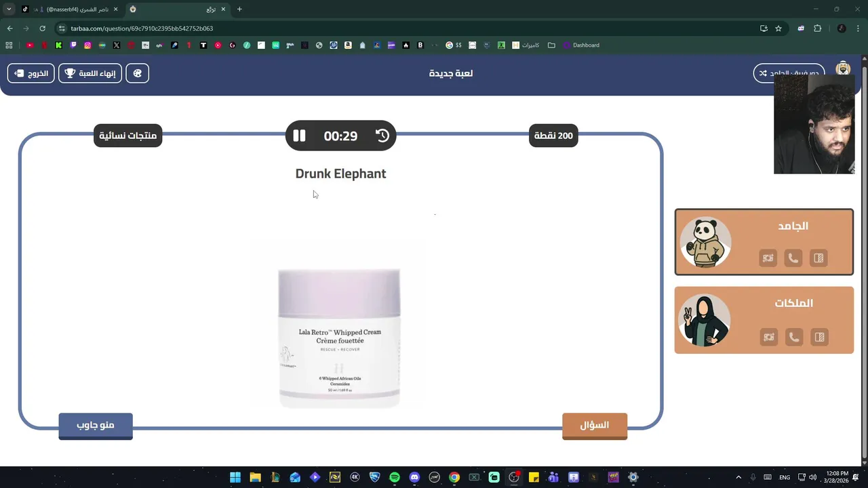Viewport: 868px width, 488px height.
Task: Show hidden system tray icons
Action: (x=738, y=477)
